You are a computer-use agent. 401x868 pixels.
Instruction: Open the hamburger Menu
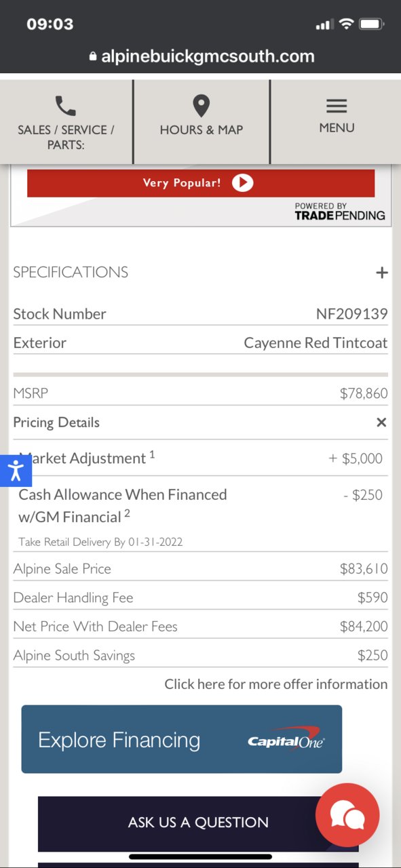(x=337, y=106)
